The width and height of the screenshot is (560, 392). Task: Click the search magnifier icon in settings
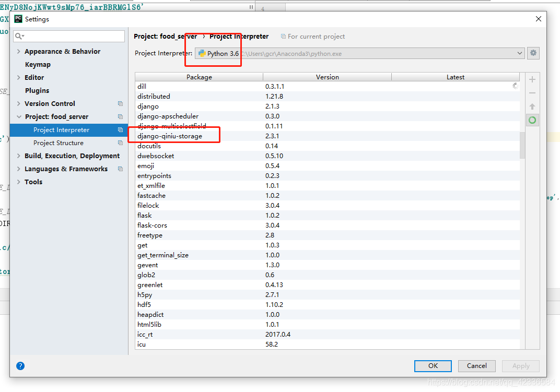pos(19,36)
